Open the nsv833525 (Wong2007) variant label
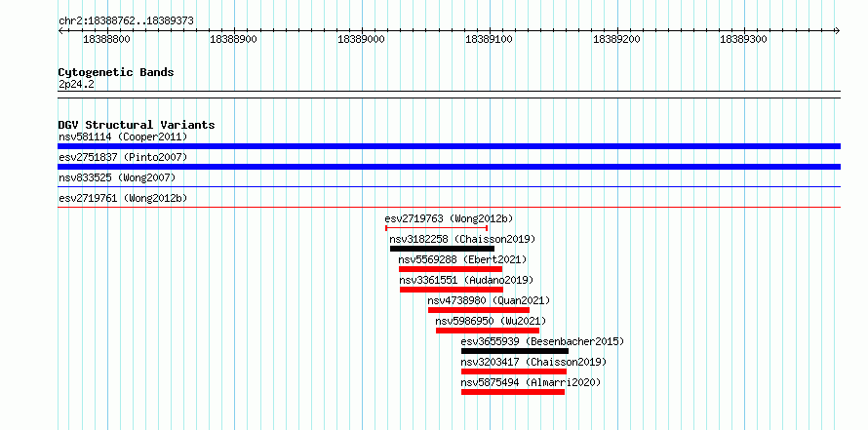The image size is (868, 430). point(117,177)
